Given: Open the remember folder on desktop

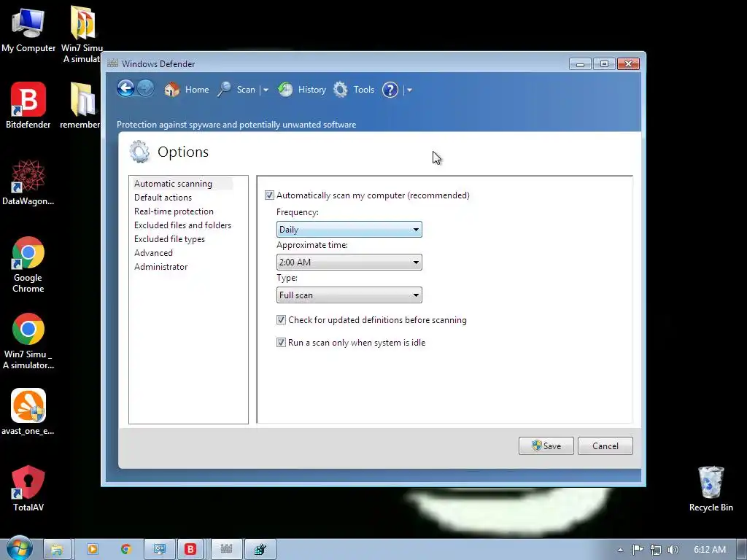Looking at the screenshot, I should coord(81,106).
